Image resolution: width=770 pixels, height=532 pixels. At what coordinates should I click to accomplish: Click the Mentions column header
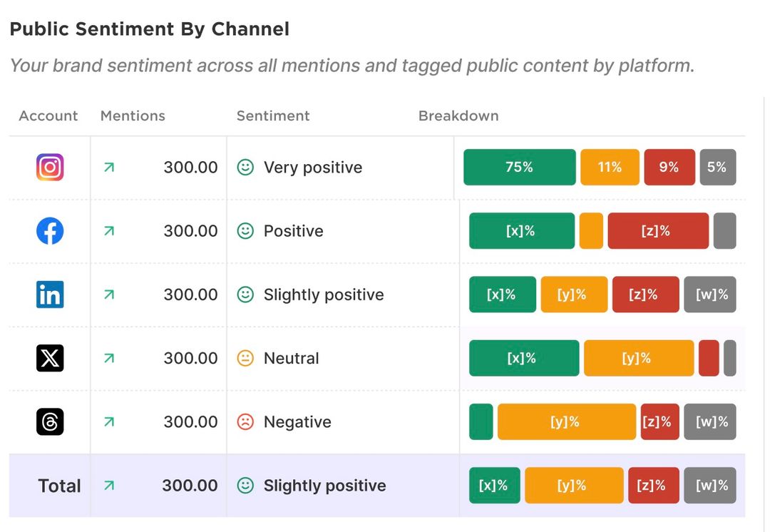point(133,116)
